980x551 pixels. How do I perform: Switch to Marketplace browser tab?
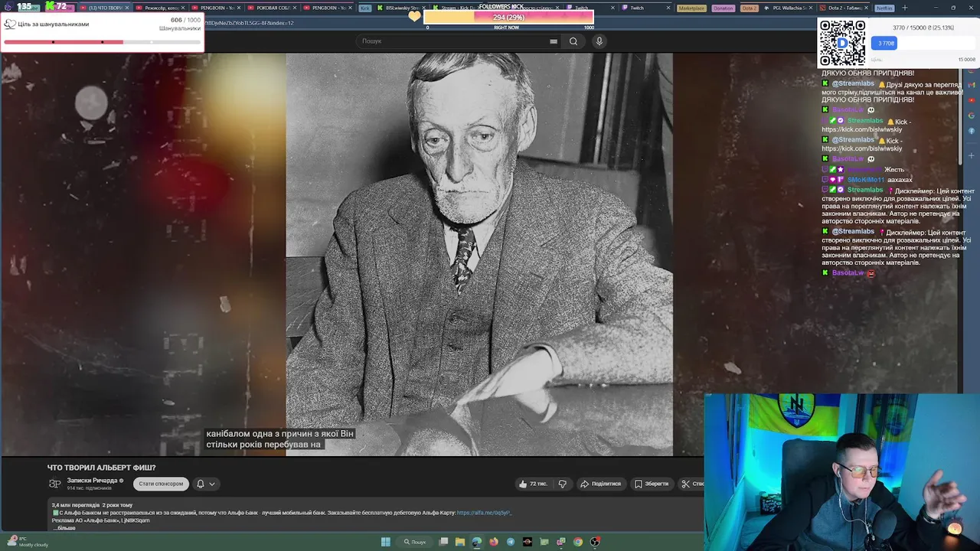pyautogui.click(x=691, y=8)
